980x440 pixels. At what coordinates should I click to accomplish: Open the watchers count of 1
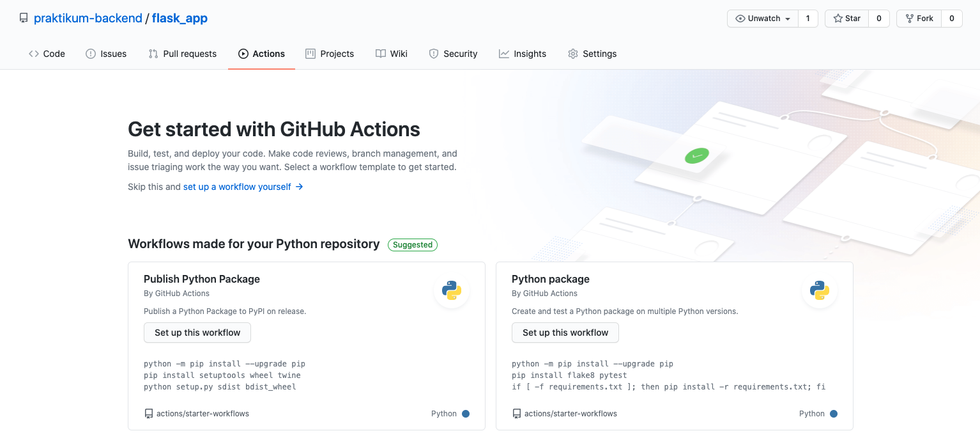[808, 19]
